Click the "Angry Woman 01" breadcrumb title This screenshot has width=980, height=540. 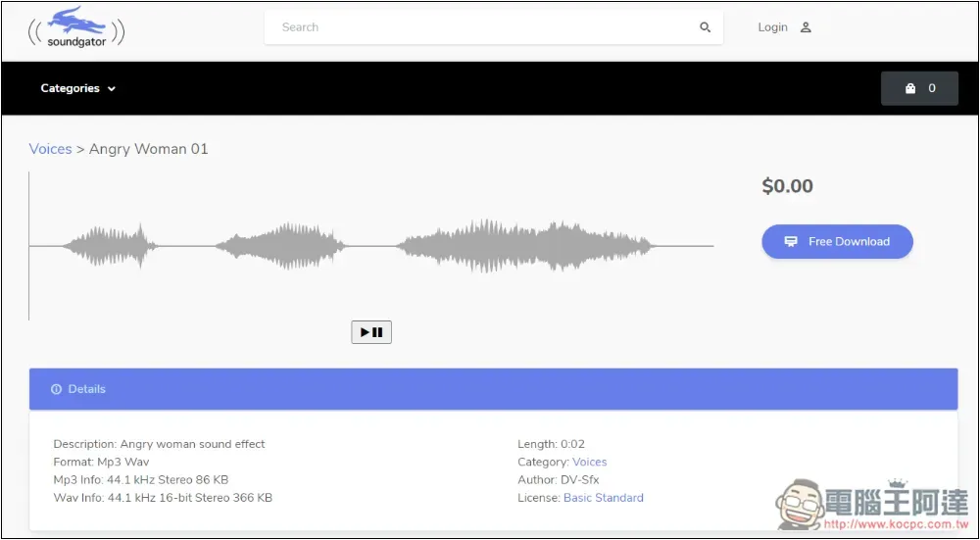pyautogui.click(x=149, y=149)
